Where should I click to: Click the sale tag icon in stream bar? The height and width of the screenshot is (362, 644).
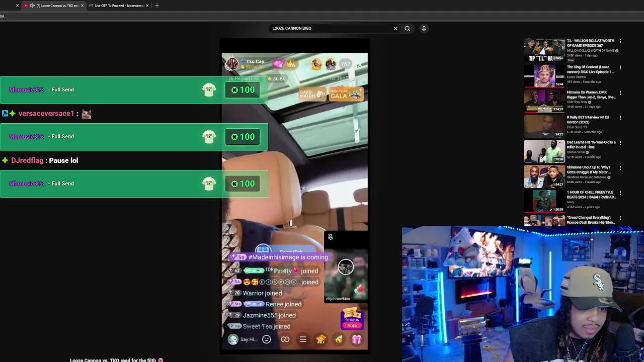[320, 339]
